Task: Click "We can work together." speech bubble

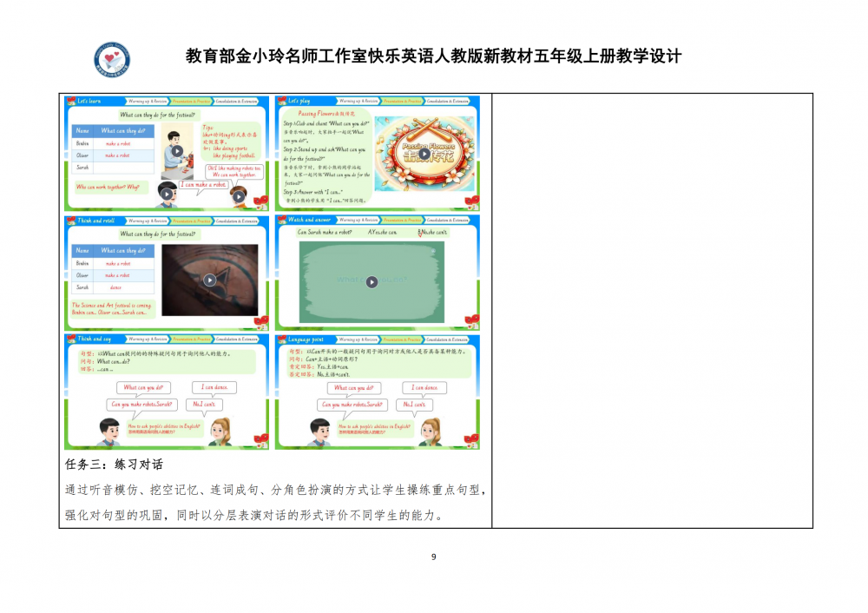Action: [x=234, y=171]
